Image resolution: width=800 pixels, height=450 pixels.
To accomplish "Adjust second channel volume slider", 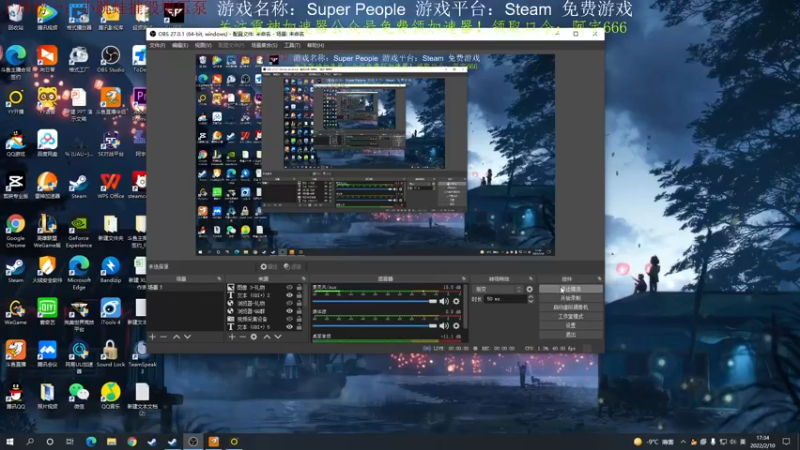I will 375,326.
